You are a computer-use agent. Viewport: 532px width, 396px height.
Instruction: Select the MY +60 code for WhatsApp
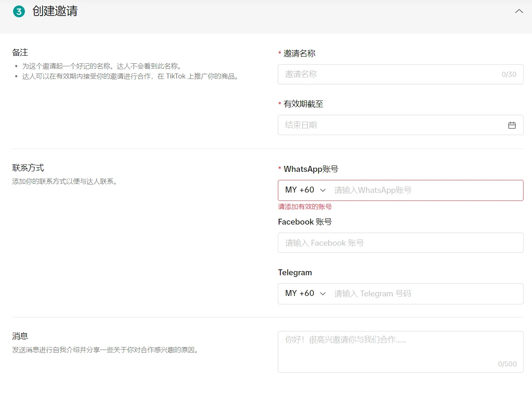tap(299, 190)
